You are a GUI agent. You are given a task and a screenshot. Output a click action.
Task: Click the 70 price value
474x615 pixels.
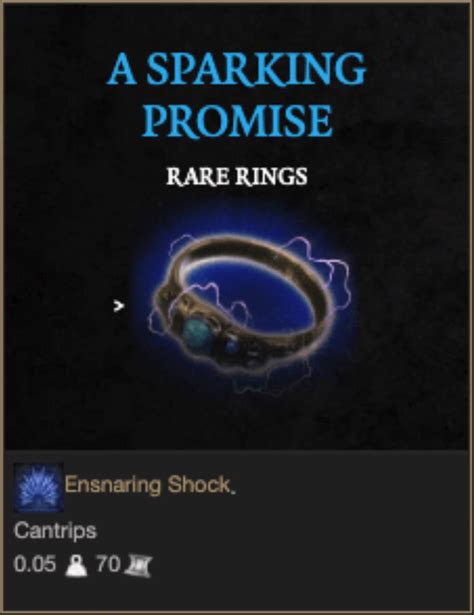point(108,565)
